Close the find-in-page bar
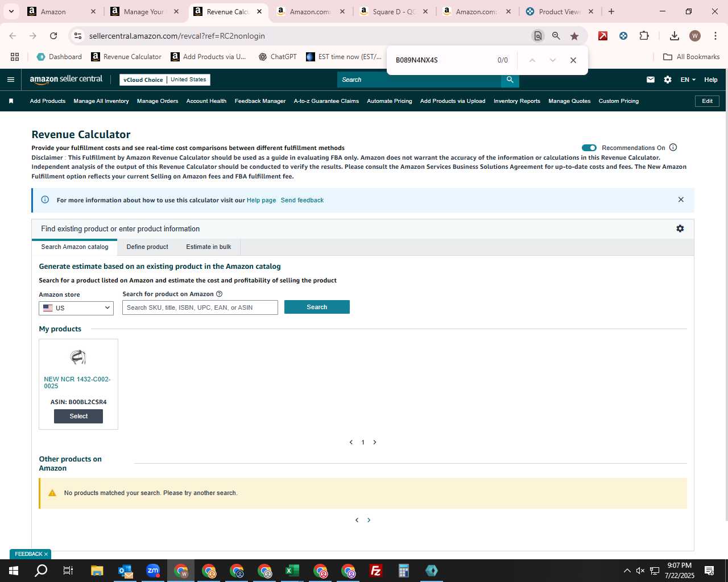The height and width of the screenshot is (582, 728). 573,60
